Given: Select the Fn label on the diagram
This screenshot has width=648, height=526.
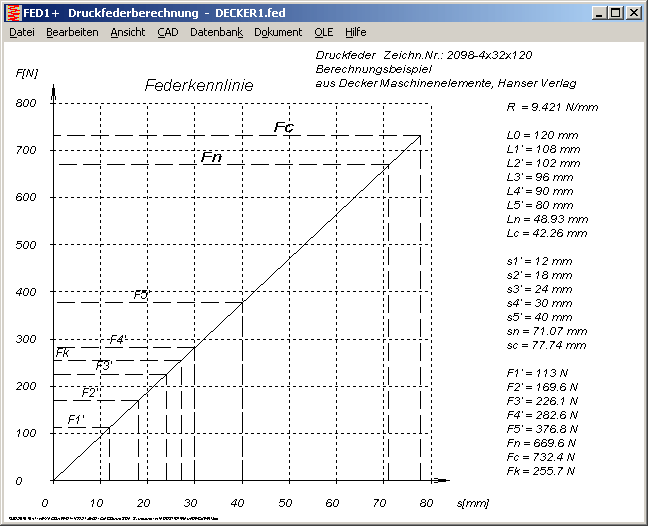Looking at the screenshot, I should pos(211,158).
